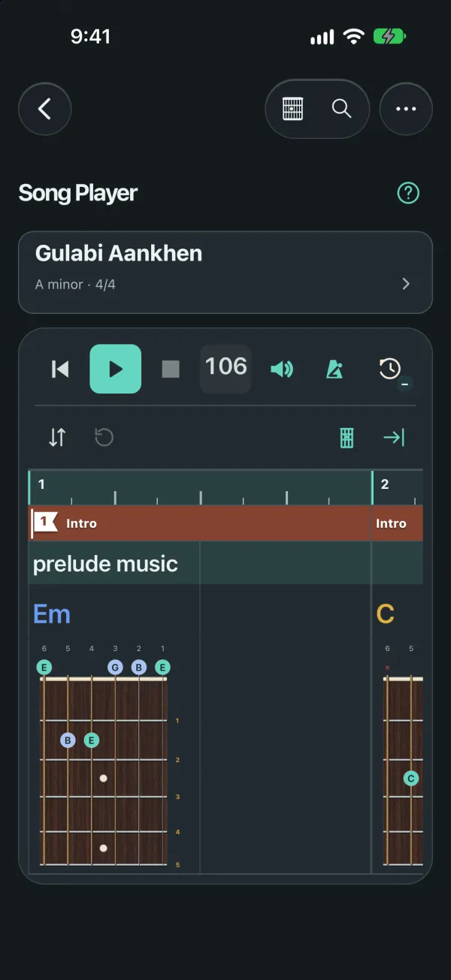Tap the 9:41 status bar clock

(91, 37)
